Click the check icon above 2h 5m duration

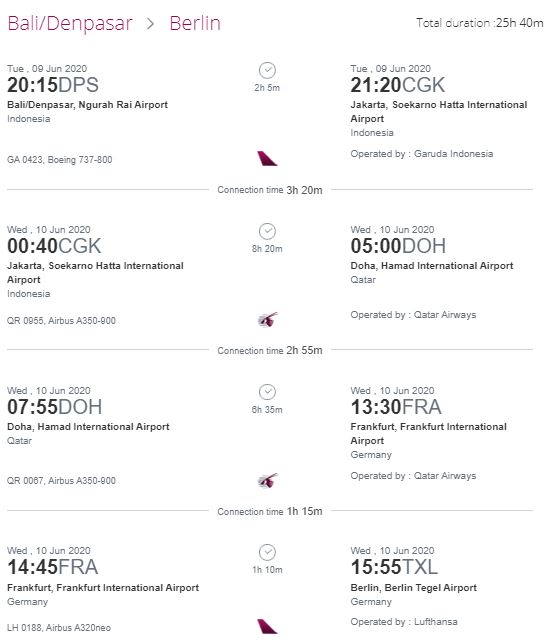pos(267,70)
